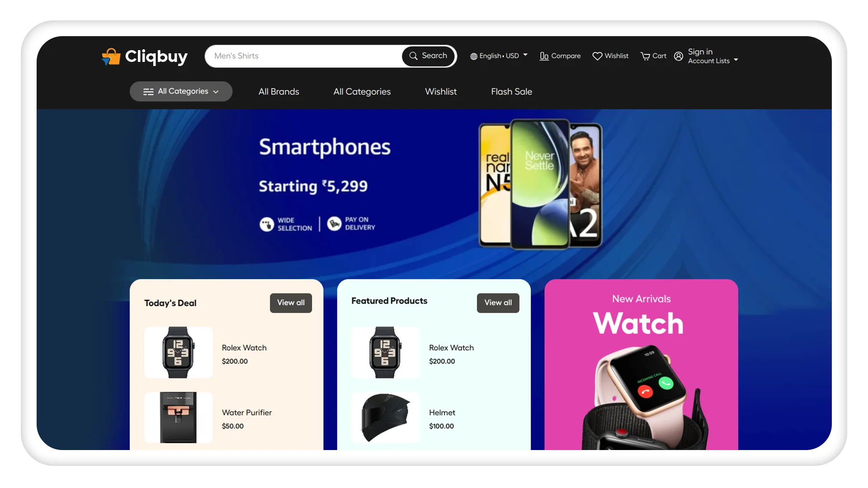Screen dimensions: 868x488
Task: Click View all in Today's Deal
Action: click(x=291, y=303)
